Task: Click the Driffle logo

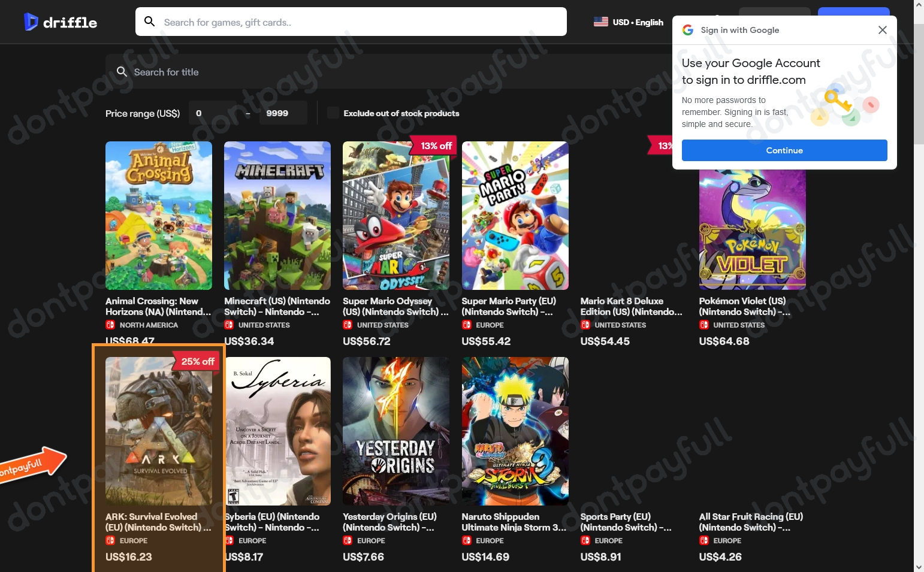Action: point(60,22)
